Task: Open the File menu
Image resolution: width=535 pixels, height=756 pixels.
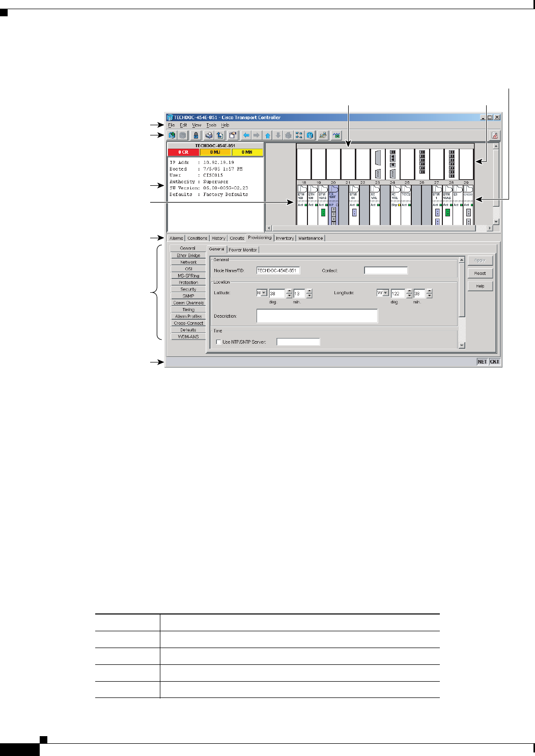Action: [x=172, y=125]
